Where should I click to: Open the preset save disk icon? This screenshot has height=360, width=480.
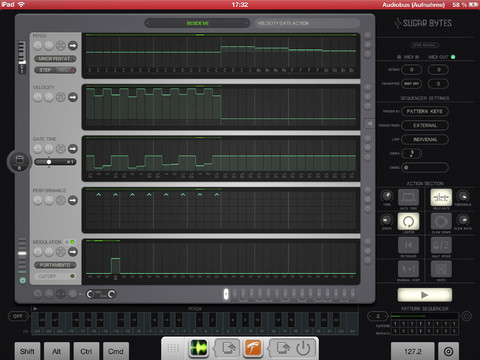pyautogui.click(x=19, y=161)
